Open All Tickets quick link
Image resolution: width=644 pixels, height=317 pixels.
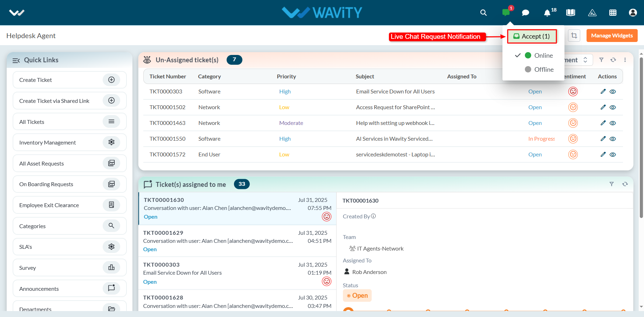70,121
